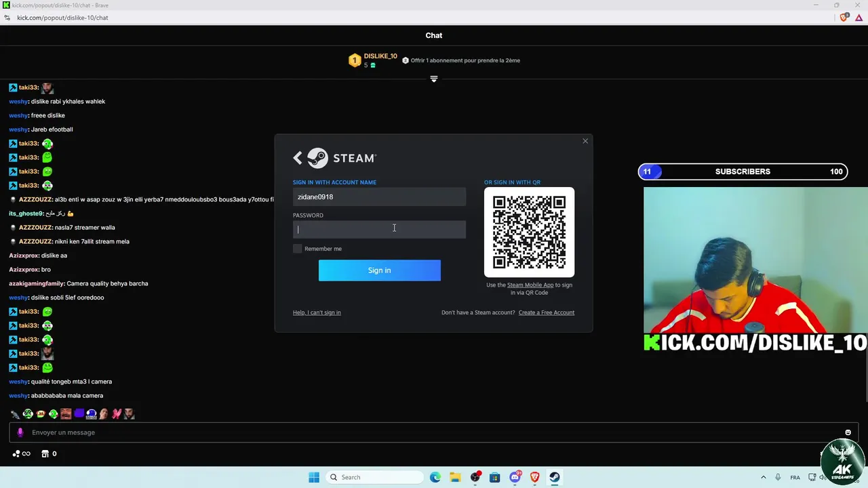Click username AZZZOUZZ on the nasla7 streamer message
The image size is (868, 488).
pyautogui.click(x=35, y=228)
